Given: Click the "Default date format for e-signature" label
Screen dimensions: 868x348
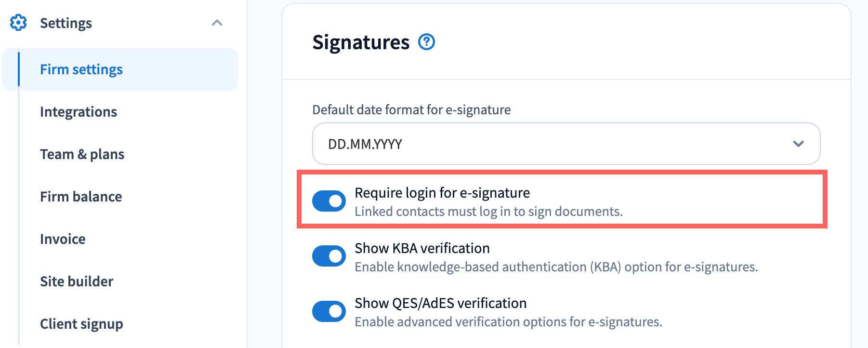Looking at the screenshot, I should pos(411,110).
